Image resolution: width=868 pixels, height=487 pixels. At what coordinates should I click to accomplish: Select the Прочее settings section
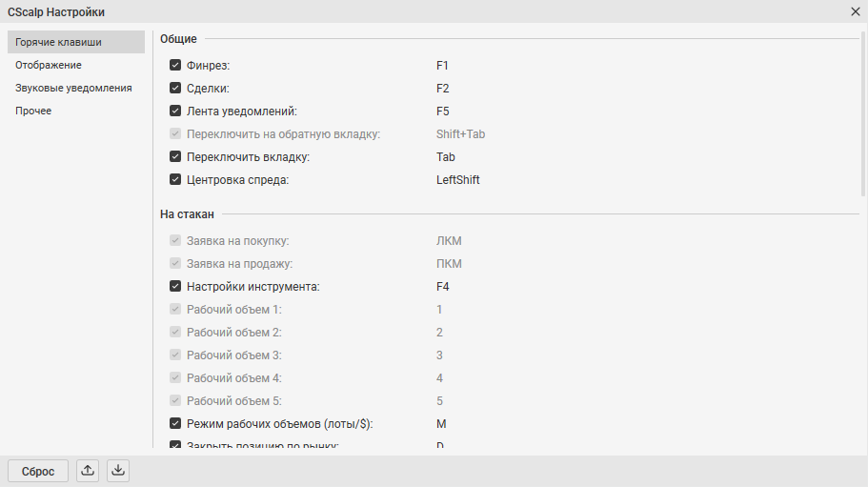coord(33,111)
